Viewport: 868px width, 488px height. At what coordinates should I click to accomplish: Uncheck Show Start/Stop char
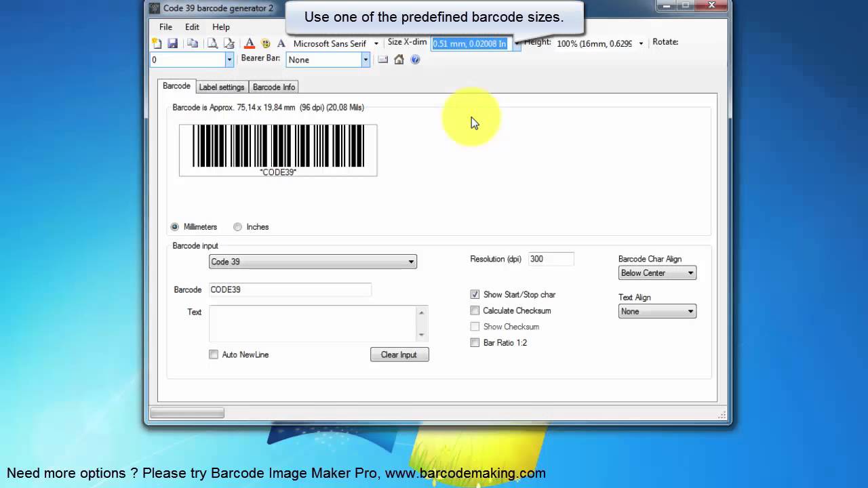[x=475, y=294]
